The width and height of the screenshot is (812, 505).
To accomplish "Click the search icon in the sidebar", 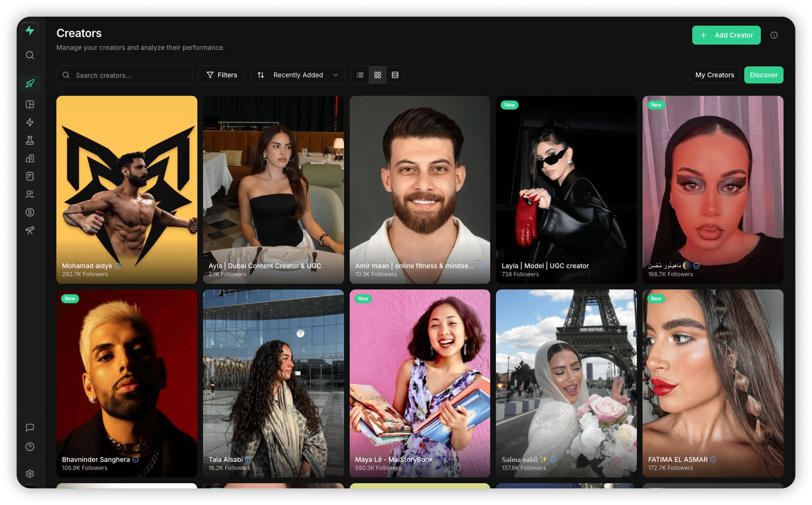I will coord(30,55).
